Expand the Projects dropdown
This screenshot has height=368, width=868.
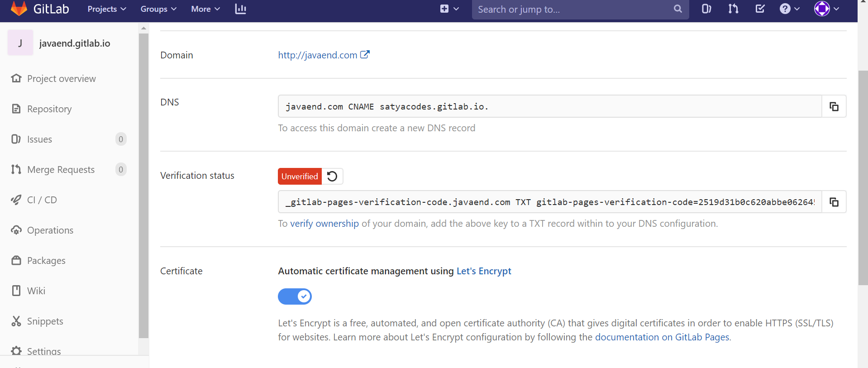click(x=106, y=9)
